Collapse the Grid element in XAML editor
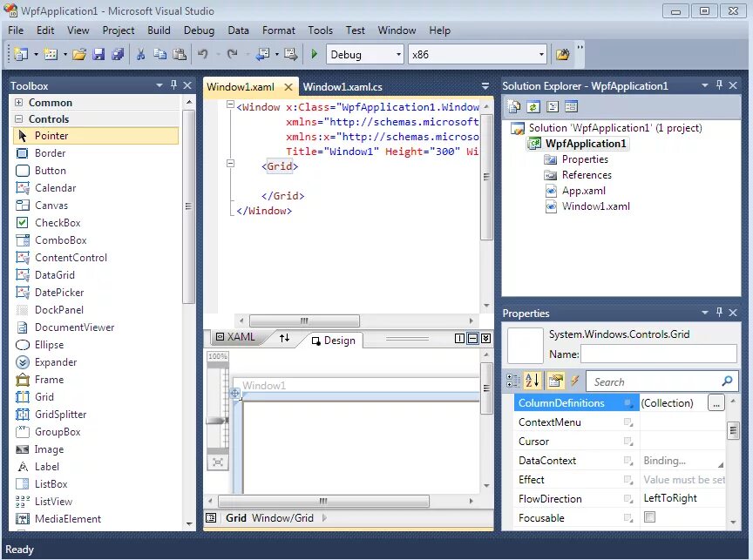Screen dimensions: 753x560 point(230,164)
